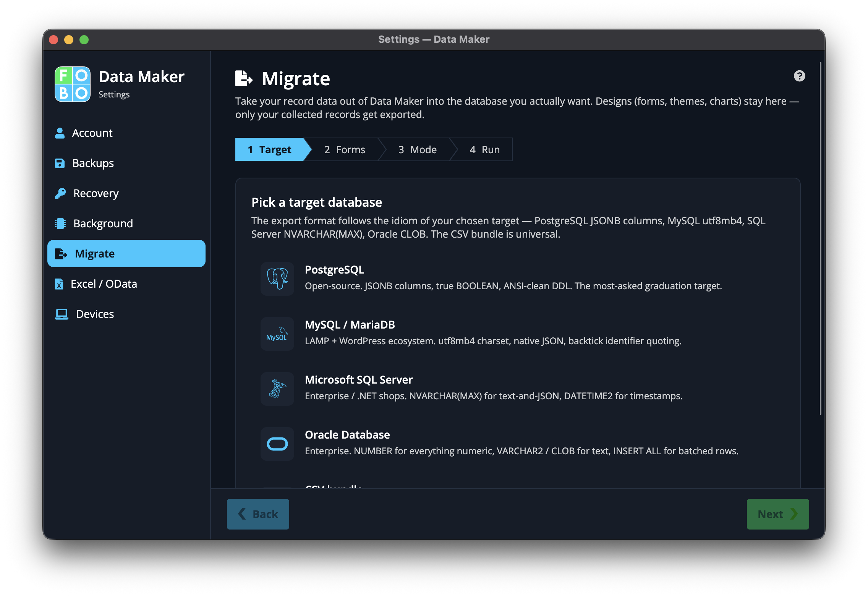Click the Backups disk icon
The image size is (868, 596).
pos(60,163)
